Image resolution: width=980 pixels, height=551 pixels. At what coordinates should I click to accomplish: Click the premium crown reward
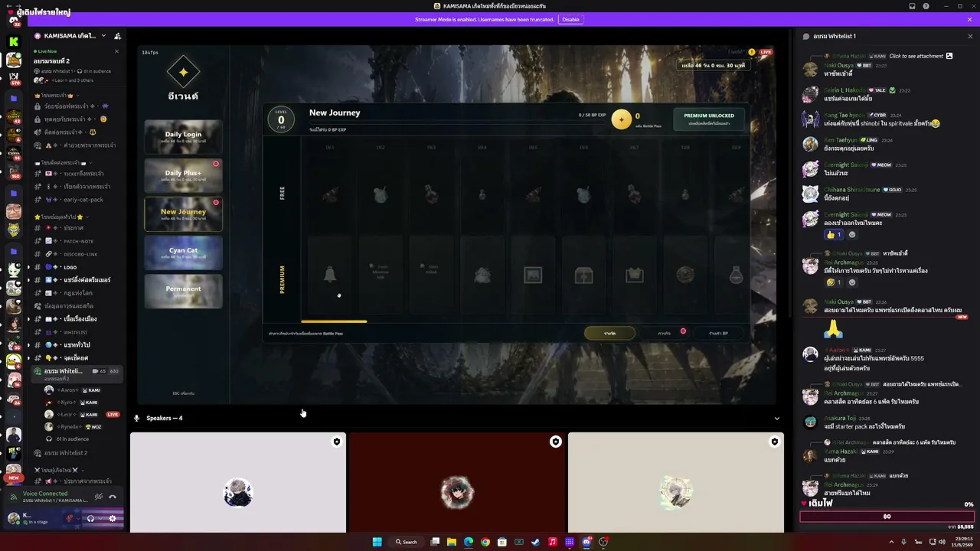[x=634, y=275]
